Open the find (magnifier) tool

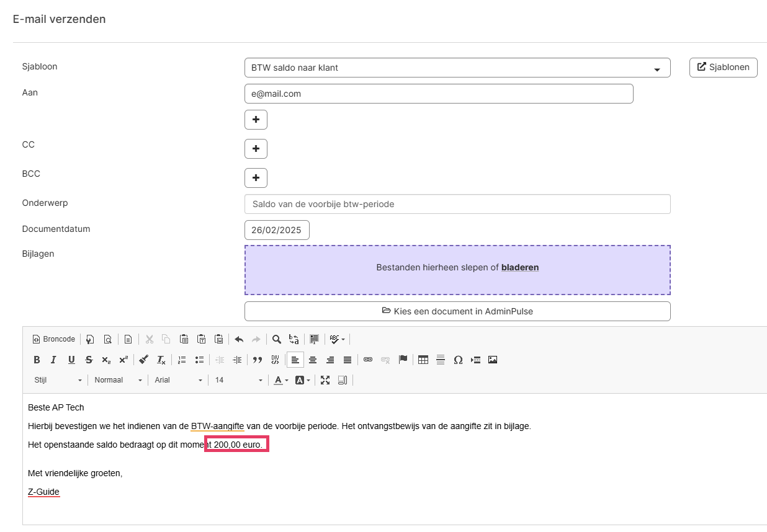(277, 339)
